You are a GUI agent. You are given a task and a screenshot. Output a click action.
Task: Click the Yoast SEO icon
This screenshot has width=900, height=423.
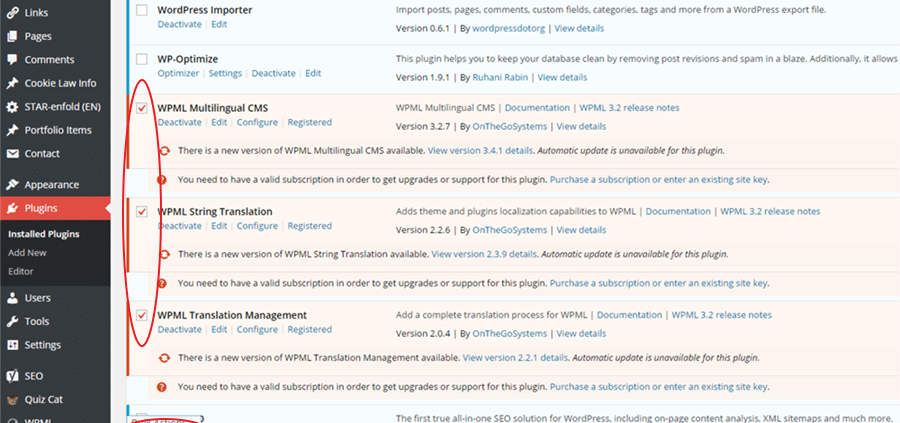coord(12,376)
